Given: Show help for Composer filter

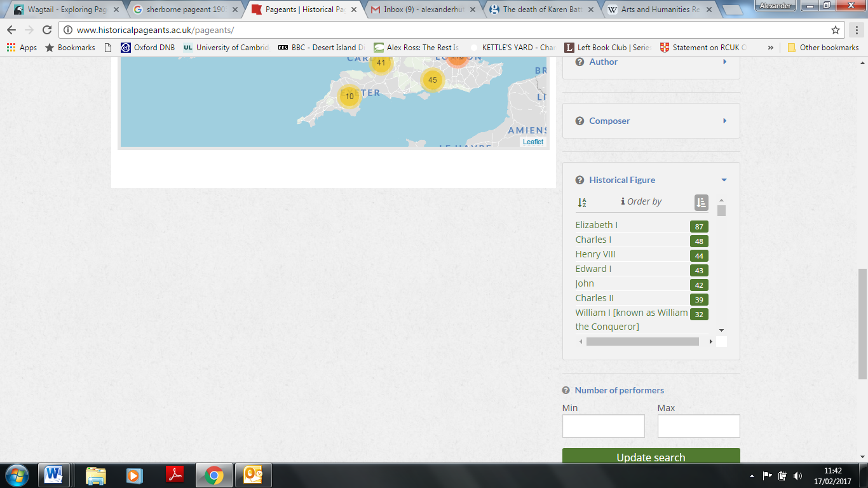Looking at the screenshot, I should (x=580, y=121).
